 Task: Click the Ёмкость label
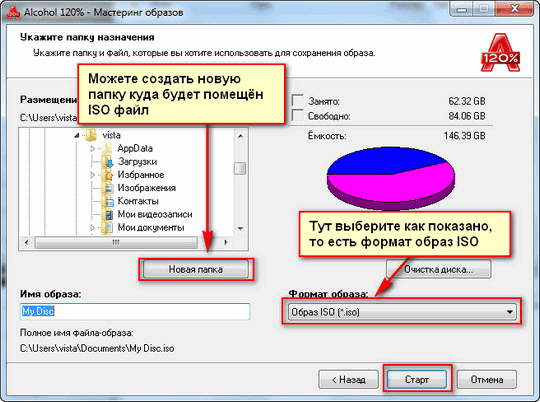coord(327,136)
